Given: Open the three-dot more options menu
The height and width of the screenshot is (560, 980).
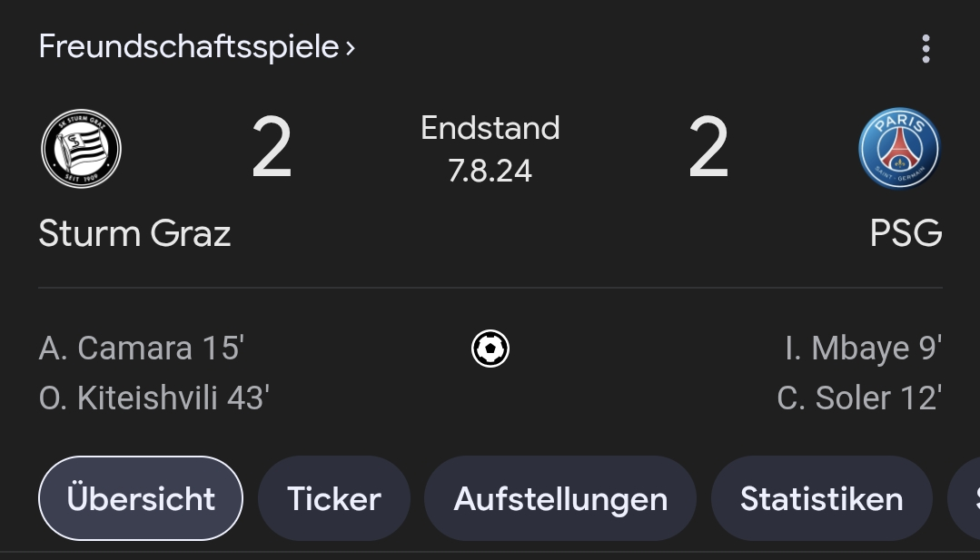Looking at the screenshot, I should point(926,49).
